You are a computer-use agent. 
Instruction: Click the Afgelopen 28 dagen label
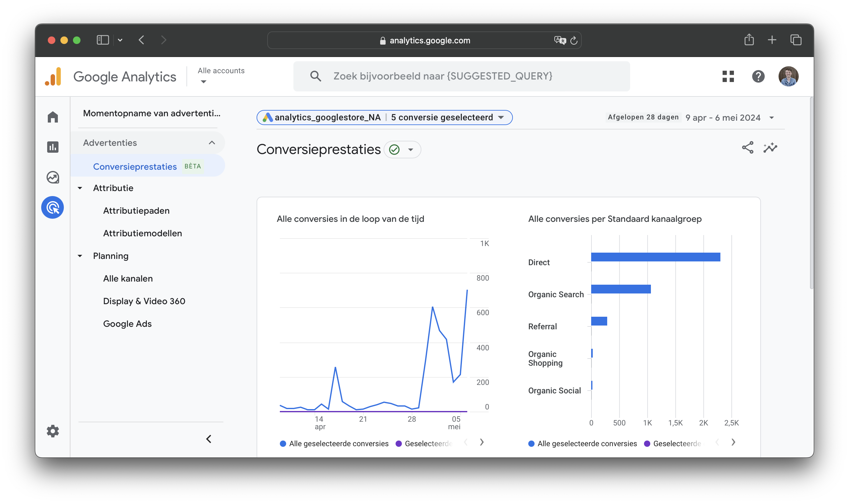point(643,117)
